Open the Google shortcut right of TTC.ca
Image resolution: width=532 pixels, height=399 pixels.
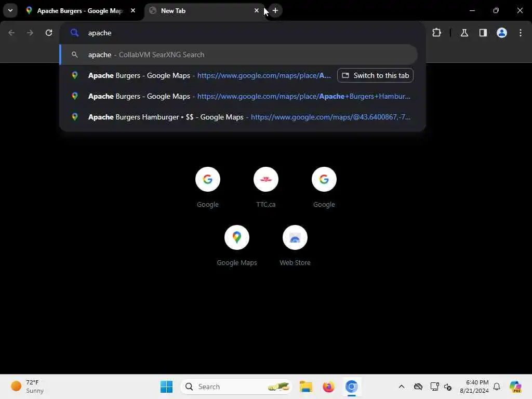[x=324, y=187]
